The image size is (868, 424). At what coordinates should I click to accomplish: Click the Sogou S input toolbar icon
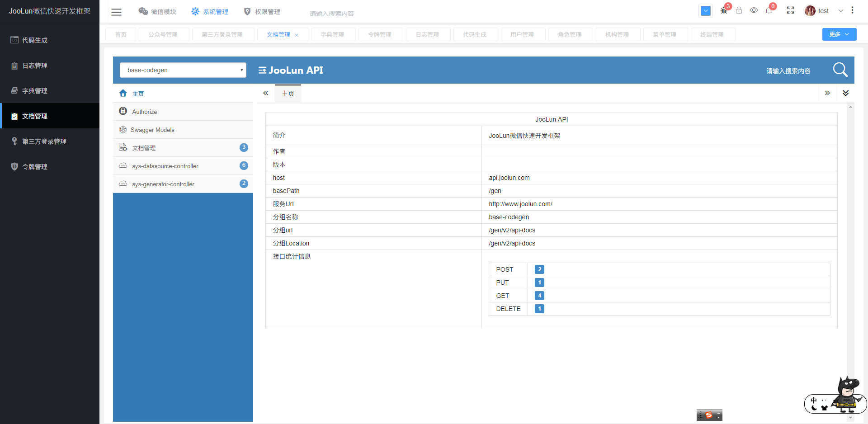click(x=709, y=415)
